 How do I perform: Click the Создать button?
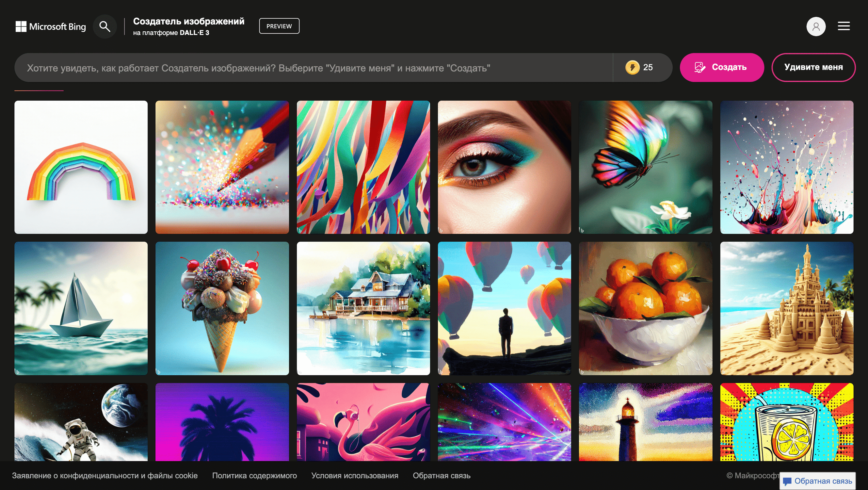pos(722,67)
